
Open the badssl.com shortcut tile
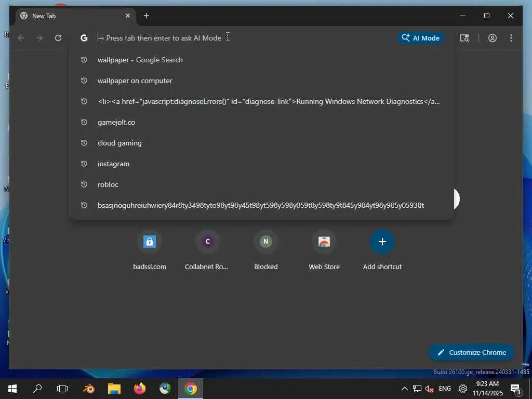click(150, 250)
